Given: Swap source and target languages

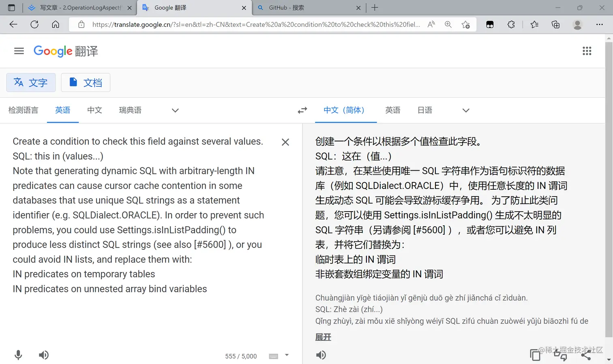Looking at the screenshot, I should (302, 110).
